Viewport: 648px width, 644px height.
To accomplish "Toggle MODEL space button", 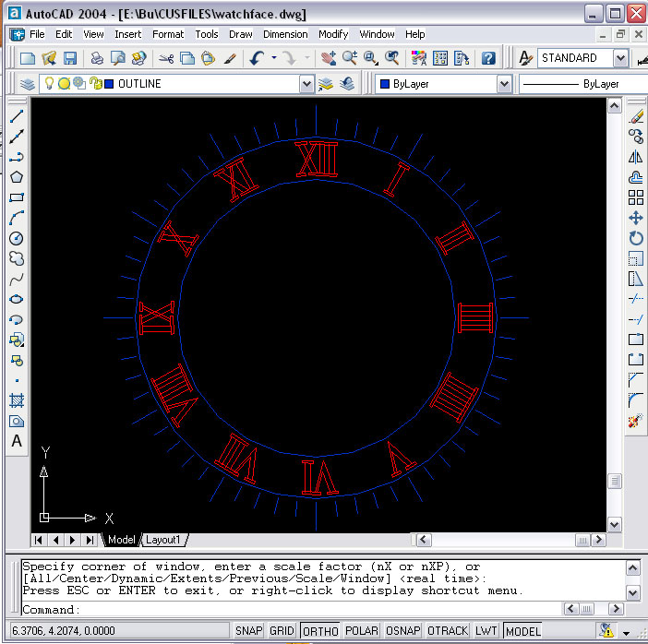I will 522,631.
